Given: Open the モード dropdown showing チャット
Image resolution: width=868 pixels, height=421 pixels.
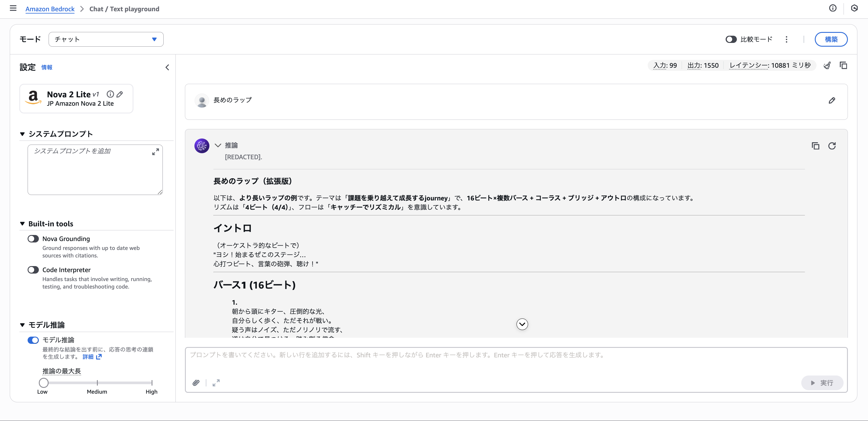Looking at the screenshot, I should tap(106, 39).
